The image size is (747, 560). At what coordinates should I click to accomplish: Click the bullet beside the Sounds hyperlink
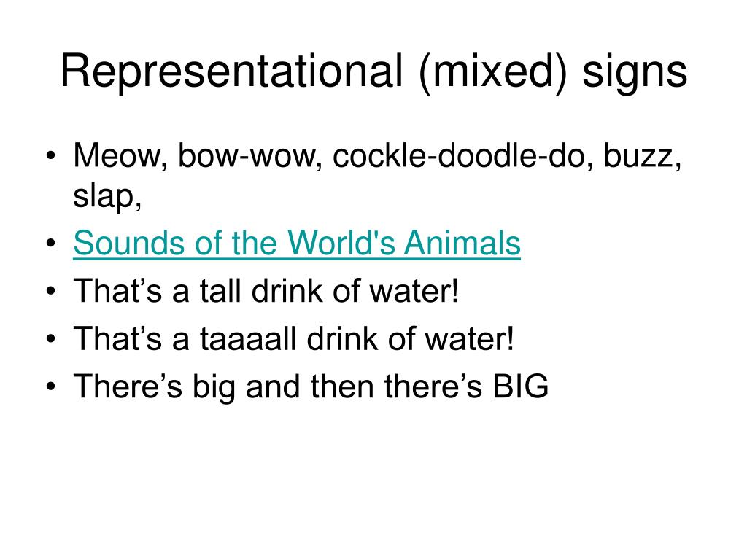(x=51, y=244)
